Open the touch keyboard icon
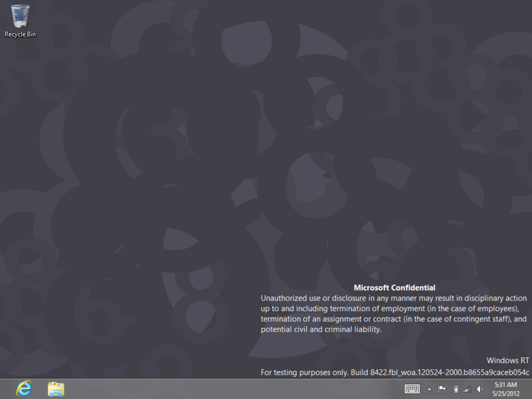This screenshot has height=399, width=532. pyautogui.click(x=412, y=389)
